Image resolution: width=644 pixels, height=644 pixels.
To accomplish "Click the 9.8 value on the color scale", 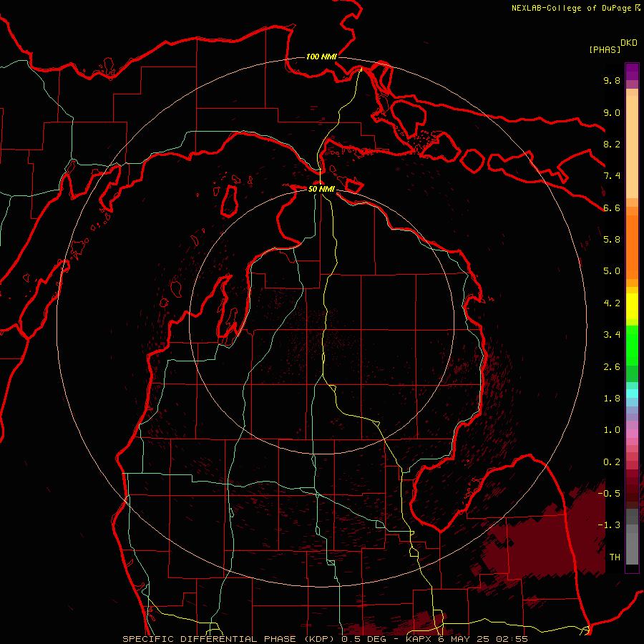I will [x=612, y=80].
